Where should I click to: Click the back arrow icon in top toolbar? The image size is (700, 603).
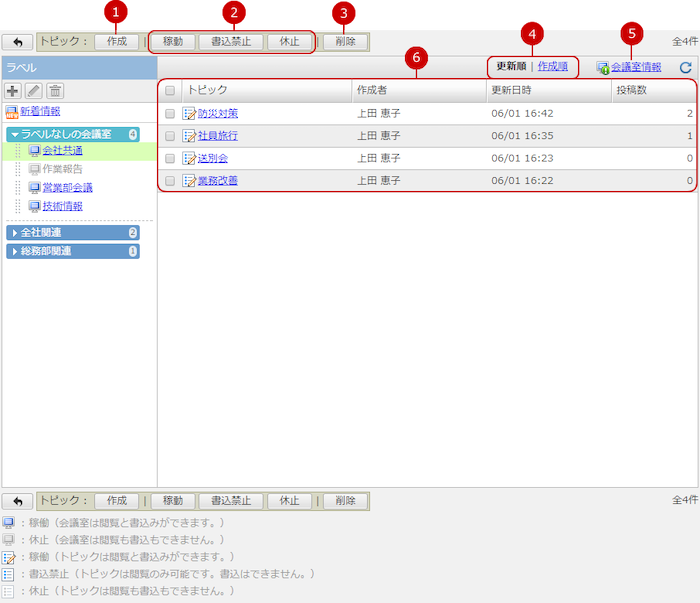click(17, 43)
